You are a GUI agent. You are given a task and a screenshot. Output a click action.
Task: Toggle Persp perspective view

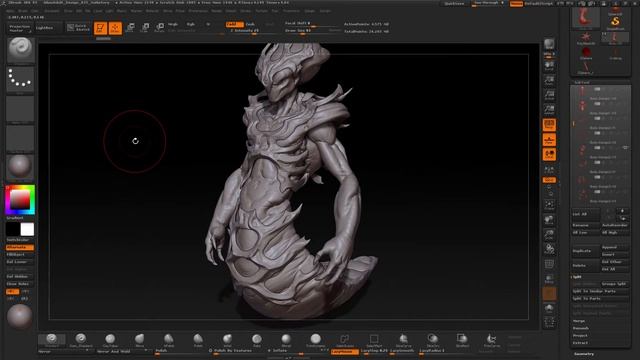coord(549,125)
